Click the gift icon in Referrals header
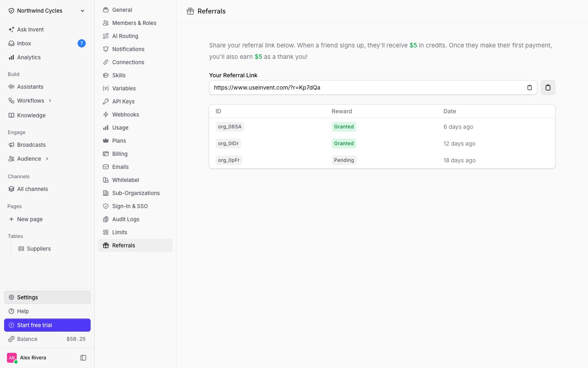This screenshot has width=588, height=368. click(190, 11)
